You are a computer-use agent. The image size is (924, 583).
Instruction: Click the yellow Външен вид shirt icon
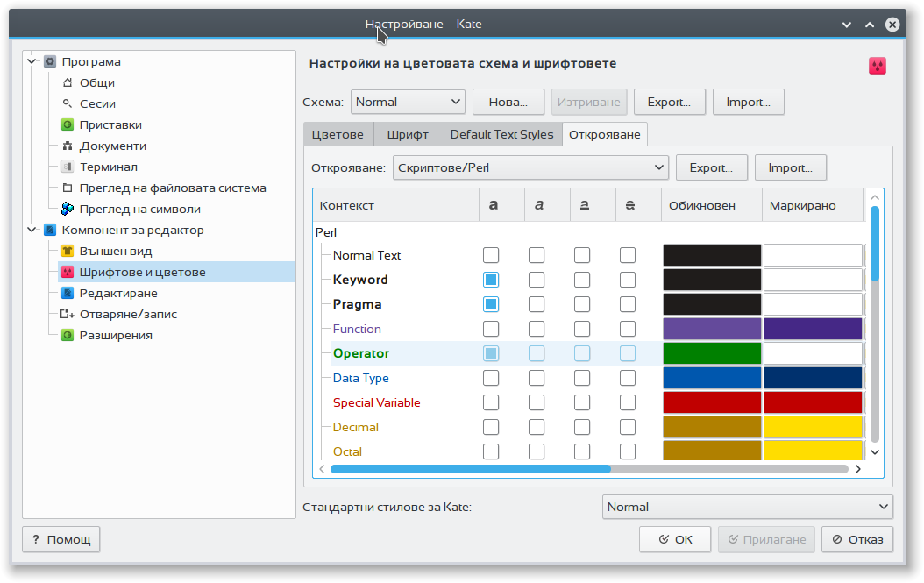68,251
